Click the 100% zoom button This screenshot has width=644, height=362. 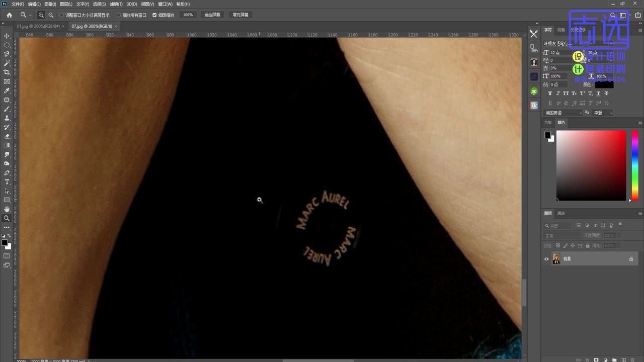click(188, 15)
